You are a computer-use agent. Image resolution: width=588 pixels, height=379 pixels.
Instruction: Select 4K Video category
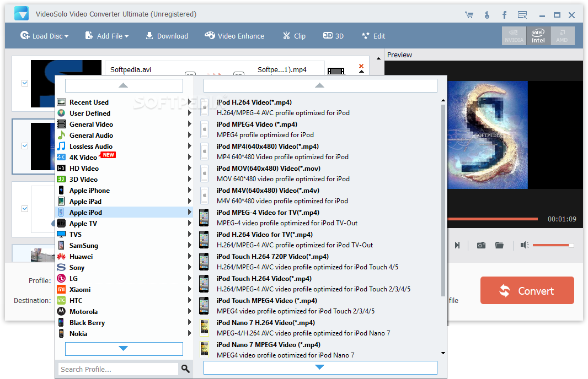(124, 158)
